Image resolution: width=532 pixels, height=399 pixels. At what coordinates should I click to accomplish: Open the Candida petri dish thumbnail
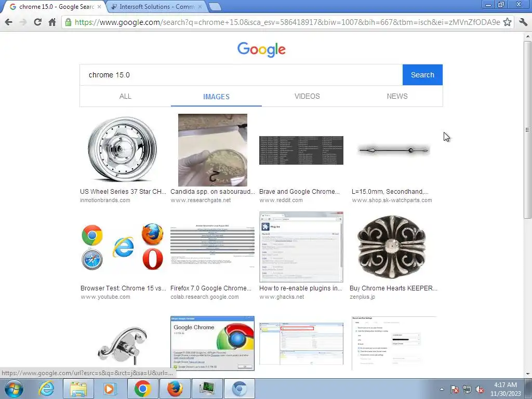212,150
